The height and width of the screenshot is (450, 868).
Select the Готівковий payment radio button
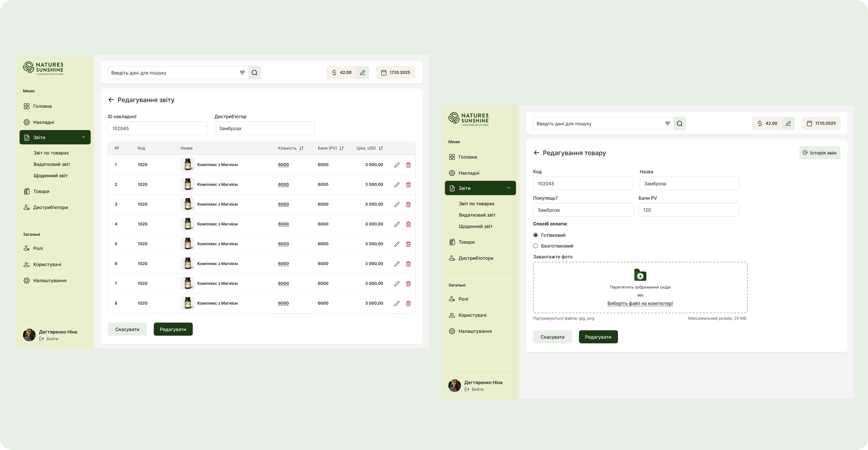pos(535,235)
